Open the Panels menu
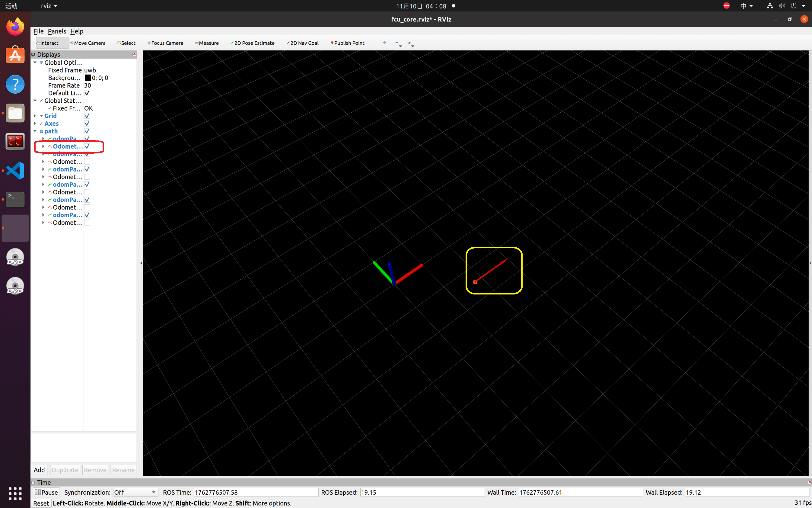812x508 pixels. [x=57, y=31]
